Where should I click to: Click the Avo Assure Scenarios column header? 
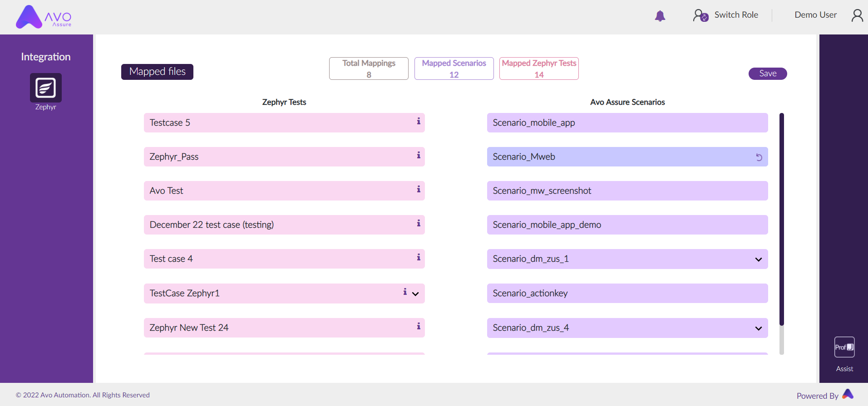tap(627, 102)
